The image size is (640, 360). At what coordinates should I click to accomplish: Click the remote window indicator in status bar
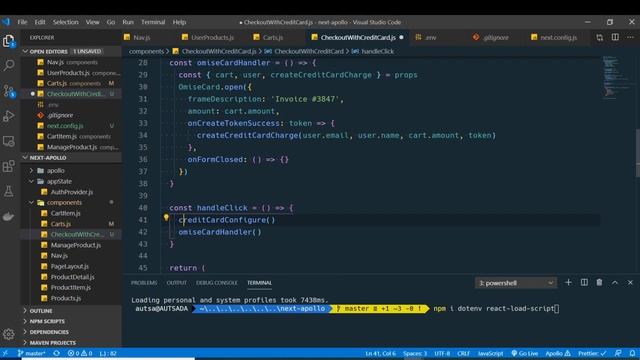(5, 353)
